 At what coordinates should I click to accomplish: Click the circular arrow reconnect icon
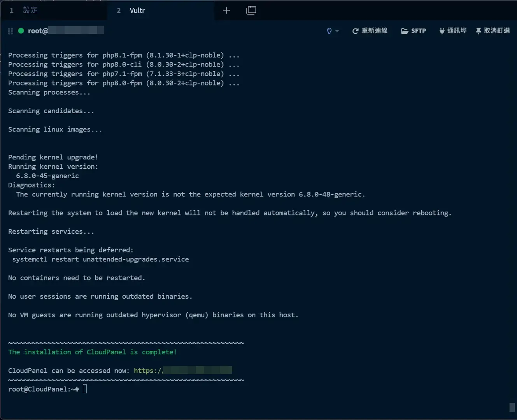tap(355, 31)
